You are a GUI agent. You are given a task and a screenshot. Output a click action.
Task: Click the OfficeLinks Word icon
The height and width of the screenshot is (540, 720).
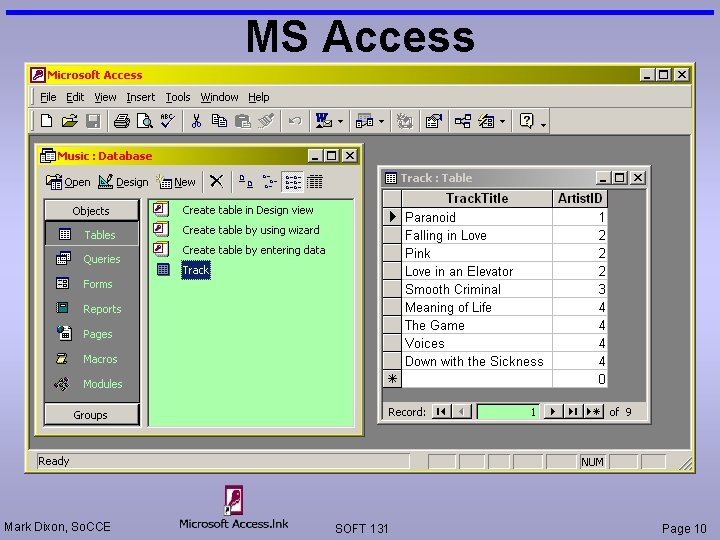pos(324,121)
